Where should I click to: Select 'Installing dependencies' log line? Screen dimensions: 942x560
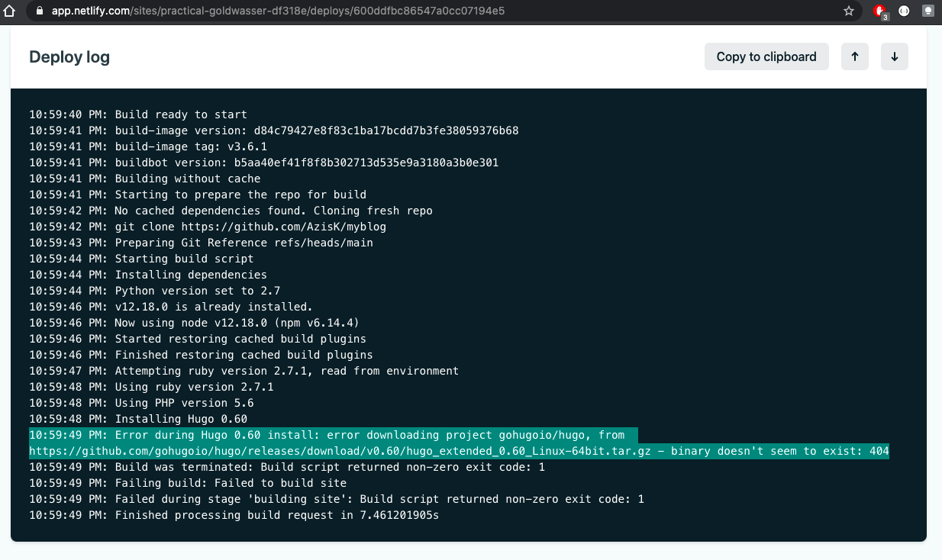pos(148,275)
